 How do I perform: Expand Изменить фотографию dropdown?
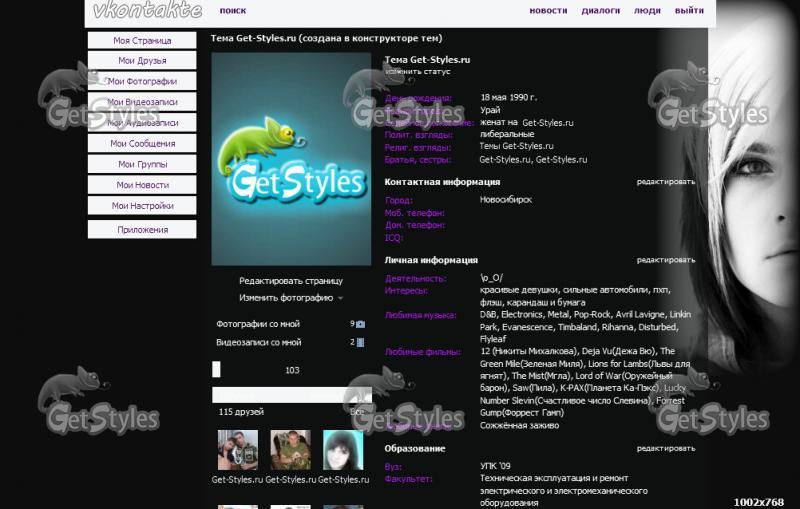pos(291,298)
